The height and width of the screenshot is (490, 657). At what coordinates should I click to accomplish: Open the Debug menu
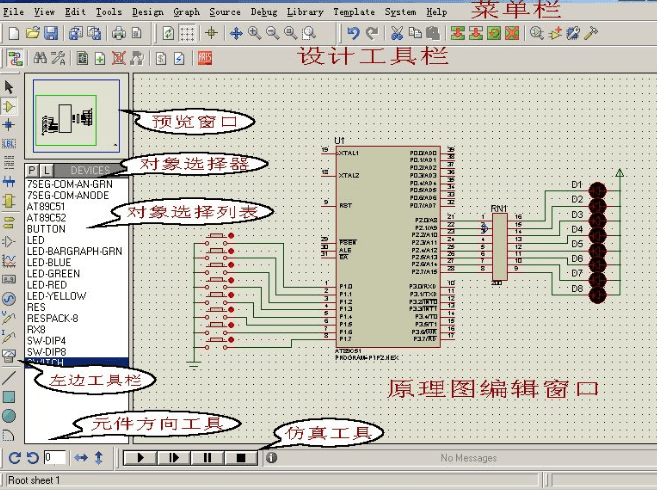click(264, 12)
